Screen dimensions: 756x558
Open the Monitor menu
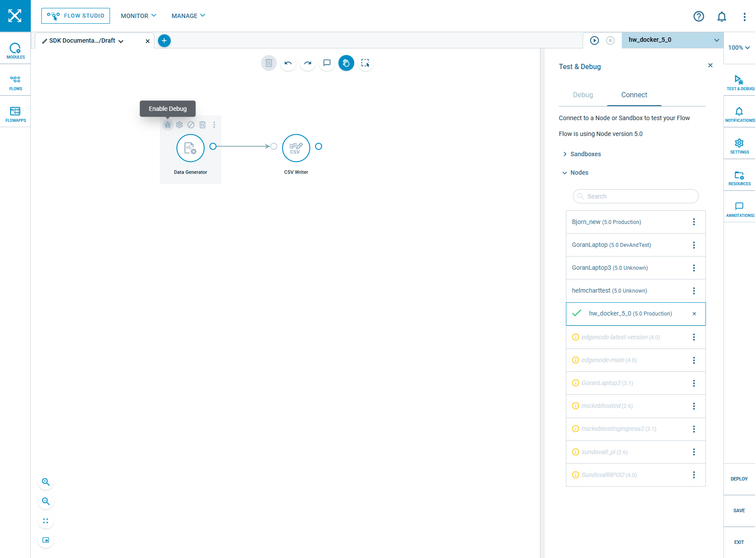click(138, 16)
